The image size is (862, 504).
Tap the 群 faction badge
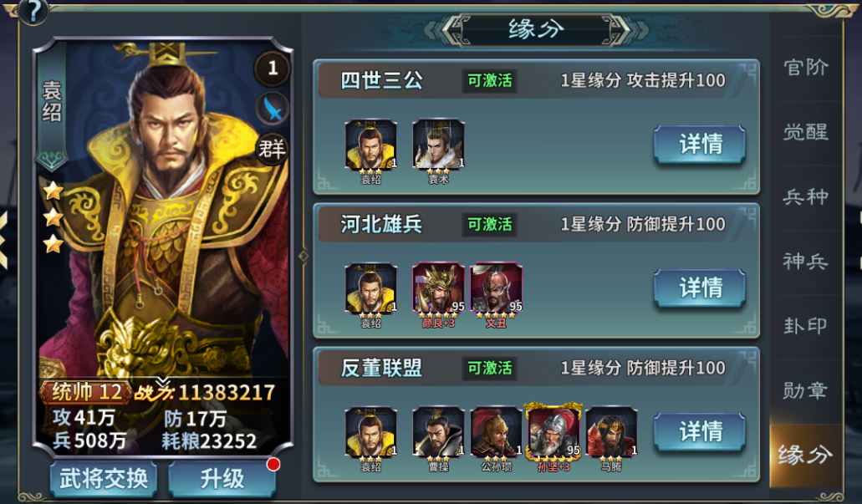[x=272, y=149]
